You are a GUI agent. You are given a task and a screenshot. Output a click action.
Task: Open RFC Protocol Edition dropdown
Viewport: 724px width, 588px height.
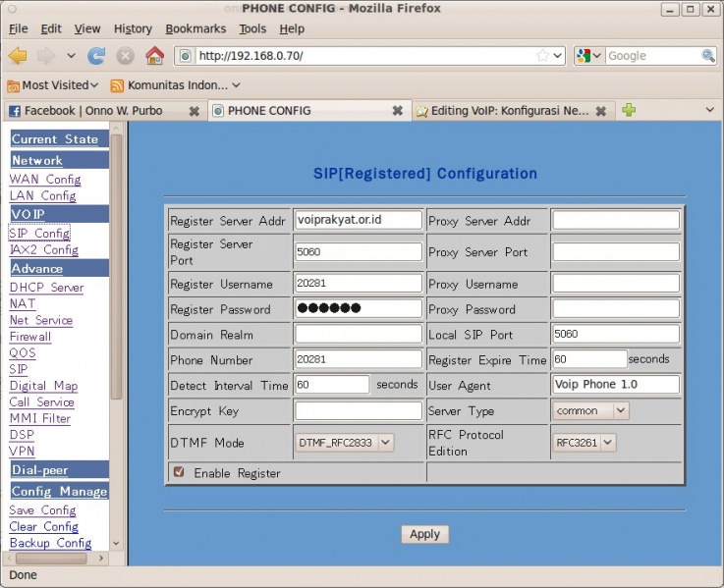click(x=585, y=443)
